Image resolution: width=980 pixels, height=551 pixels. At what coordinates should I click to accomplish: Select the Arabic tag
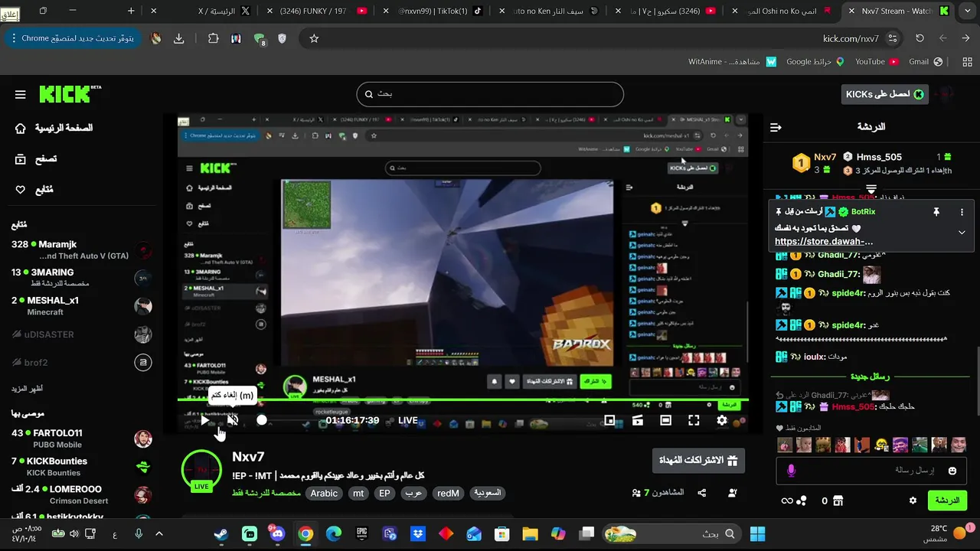[324, 494]
